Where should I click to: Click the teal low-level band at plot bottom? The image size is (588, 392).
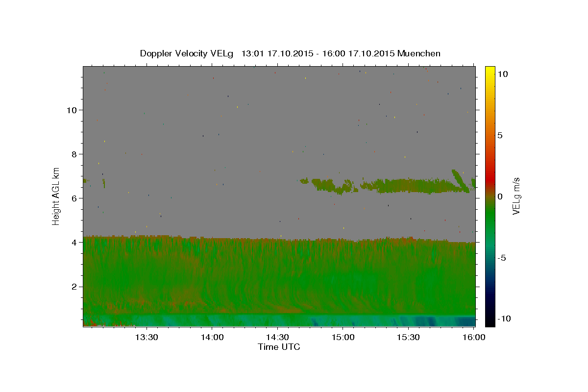point(279,320)
